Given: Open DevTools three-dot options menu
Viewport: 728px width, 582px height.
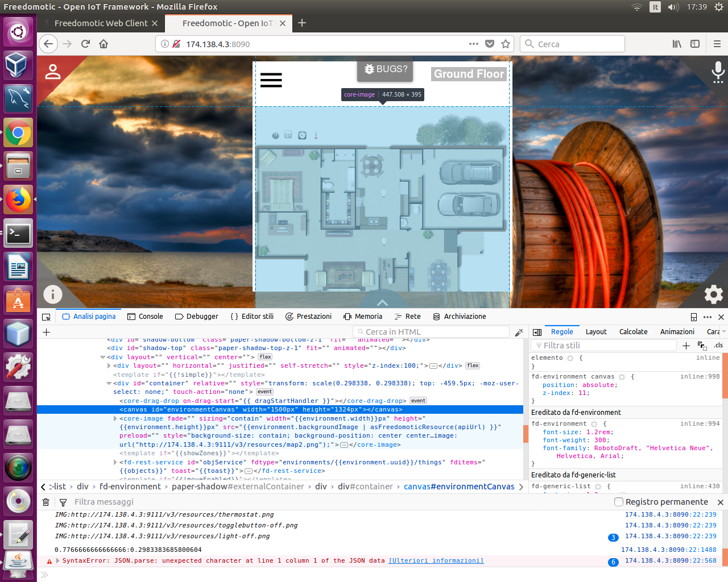Looking at the screenshot, I should pyautogui.click(x=708, y=317).
